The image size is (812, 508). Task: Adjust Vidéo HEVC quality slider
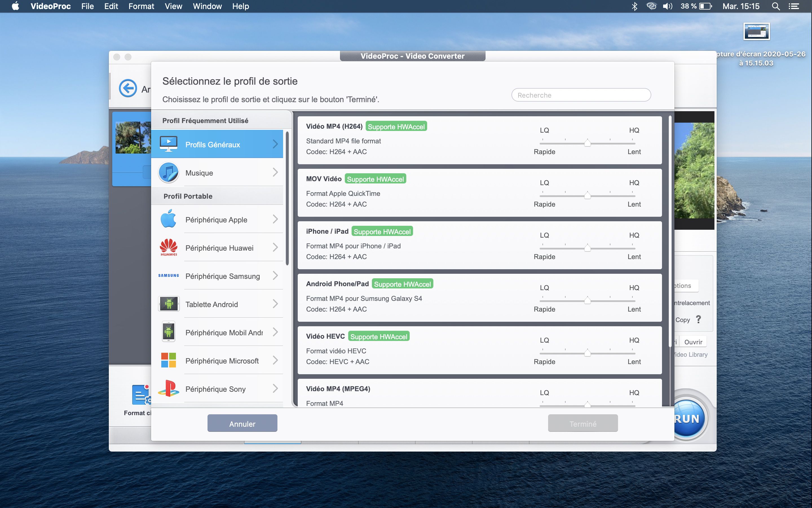pos(587,353)
